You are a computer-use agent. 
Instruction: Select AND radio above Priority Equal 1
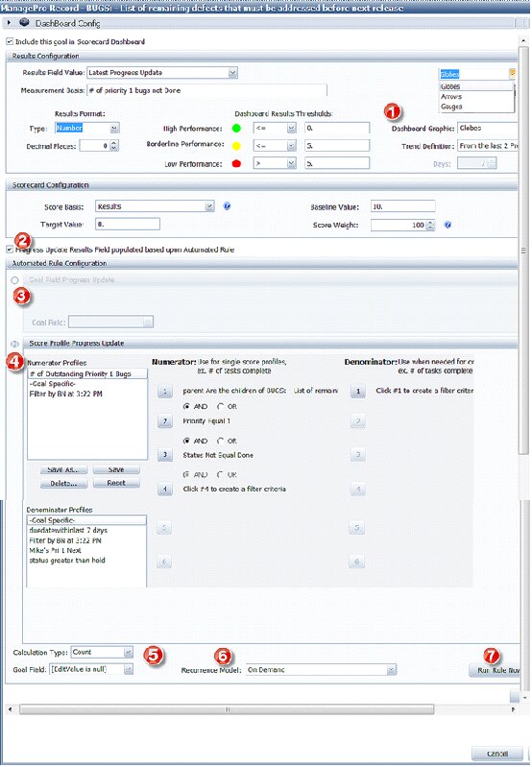pos(186,406)
